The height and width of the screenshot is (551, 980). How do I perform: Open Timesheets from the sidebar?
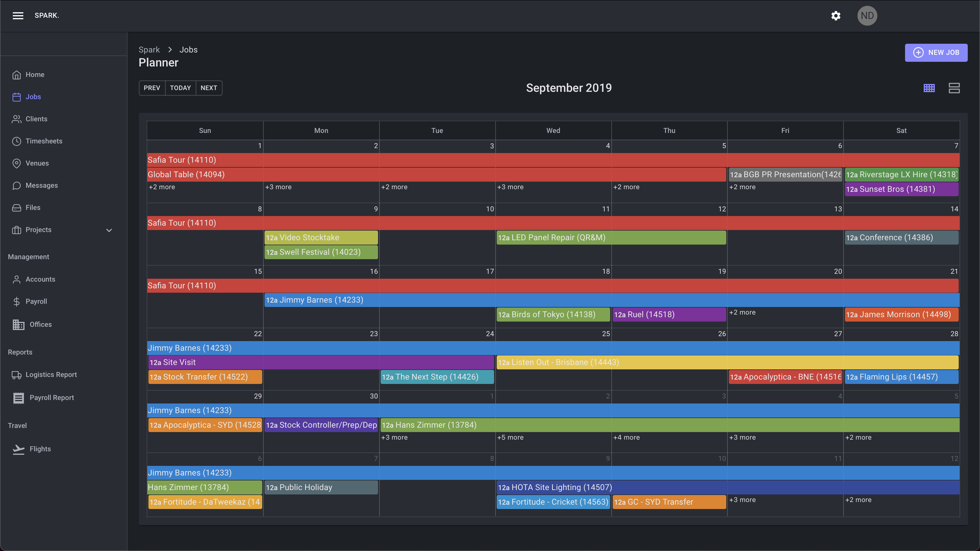click(44, 141)
